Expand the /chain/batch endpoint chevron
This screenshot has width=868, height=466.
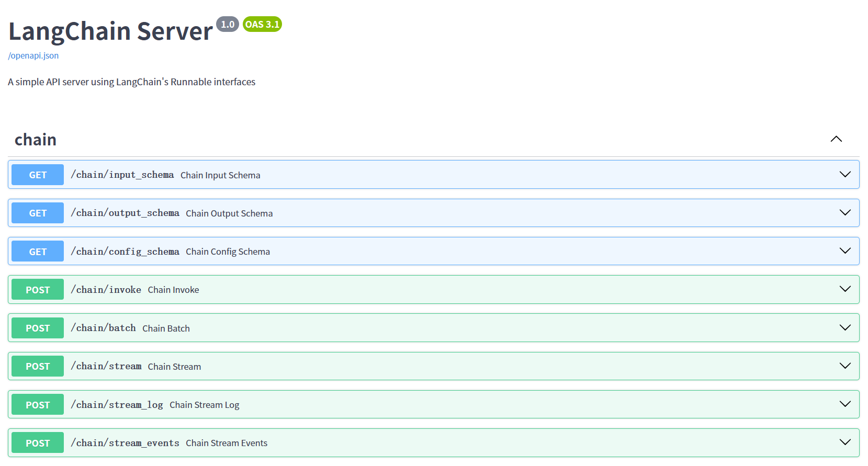(x=845, y=327)
